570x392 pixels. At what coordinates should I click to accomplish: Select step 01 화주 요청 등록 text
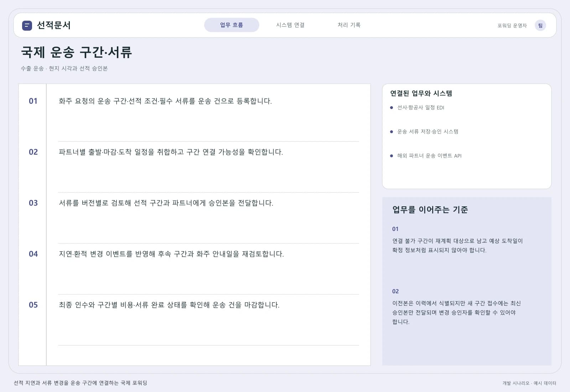coord(165,101)
